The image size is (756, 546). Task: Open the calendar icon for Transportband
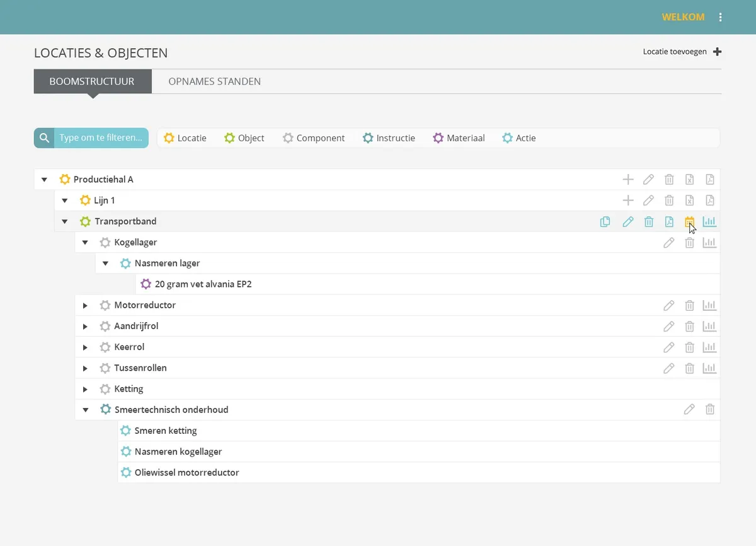[x=689, y=221]
